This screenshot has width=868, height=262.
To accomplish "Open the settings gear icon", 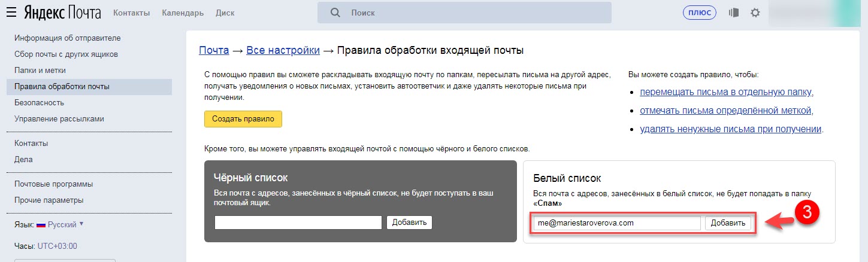I will (x=755, y=13).
